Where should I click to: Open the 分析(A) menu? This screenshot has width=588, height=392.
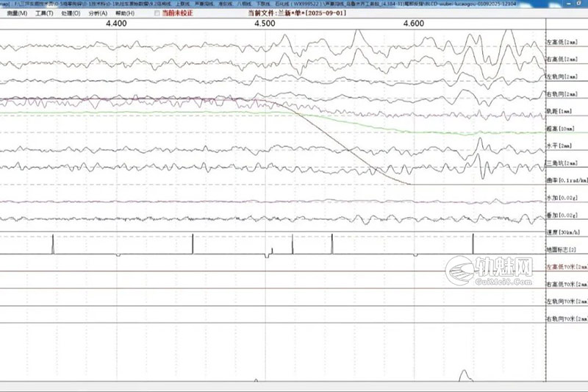pos(98,13)
